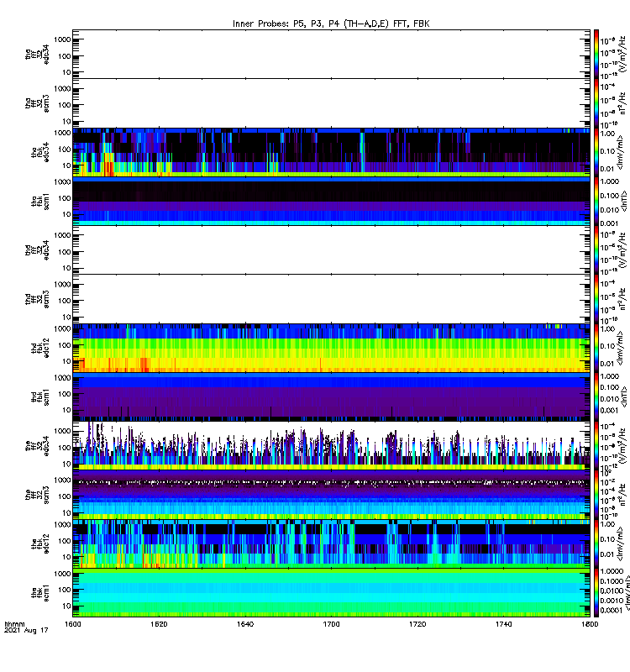Click the color bar beside the fff edc34 panel
The height and width of the screenshot is (672, 630).
click(x=596, y=446)
